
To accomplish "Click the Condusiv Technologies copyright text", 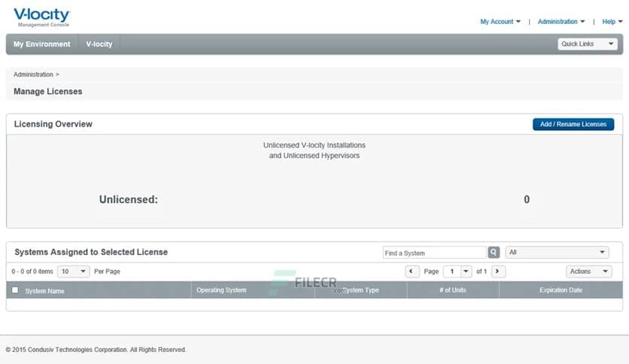I will pos(96,350).
